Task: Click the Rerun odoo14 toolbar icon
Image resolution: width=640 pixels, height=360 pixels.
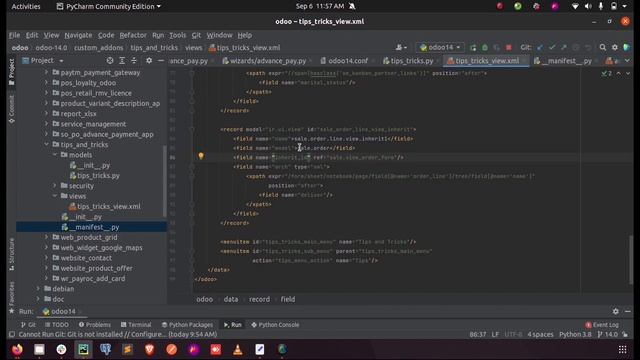Action: point(473,48)
